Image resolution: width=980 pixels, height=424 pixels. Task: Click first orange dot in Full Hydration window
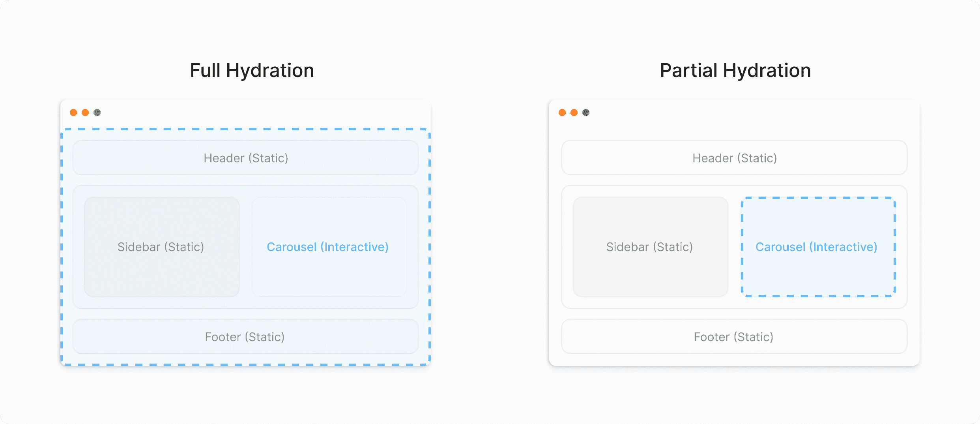coord(73,113)
